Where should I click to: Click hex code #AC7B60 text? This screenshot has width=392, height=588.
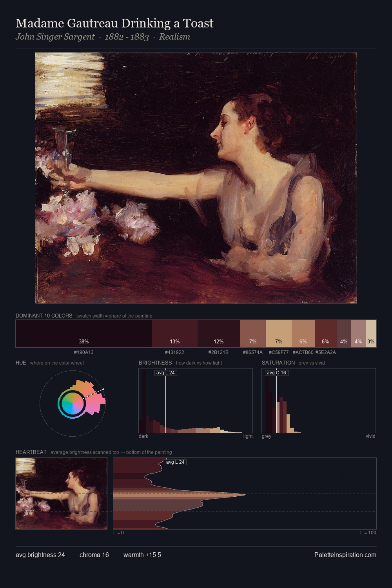(x=303, y=352)
